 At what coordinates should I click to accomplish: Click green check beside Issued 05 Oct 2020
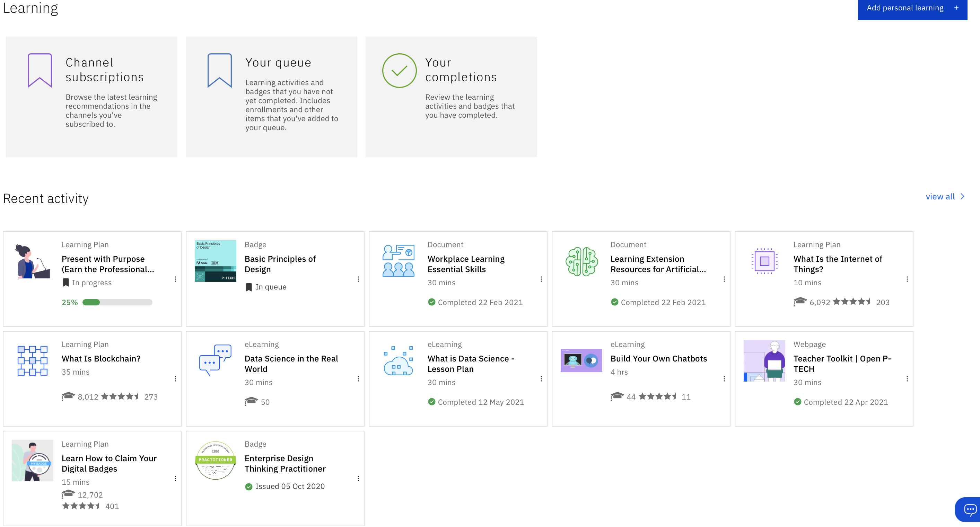tap(248, 486)
